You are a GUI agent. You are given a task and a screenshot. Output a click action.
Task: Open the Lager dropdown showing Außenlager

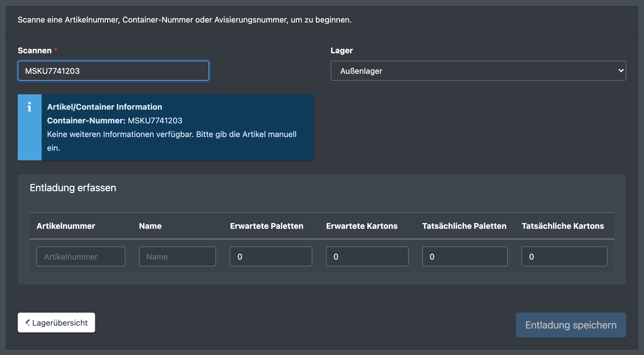478,71
